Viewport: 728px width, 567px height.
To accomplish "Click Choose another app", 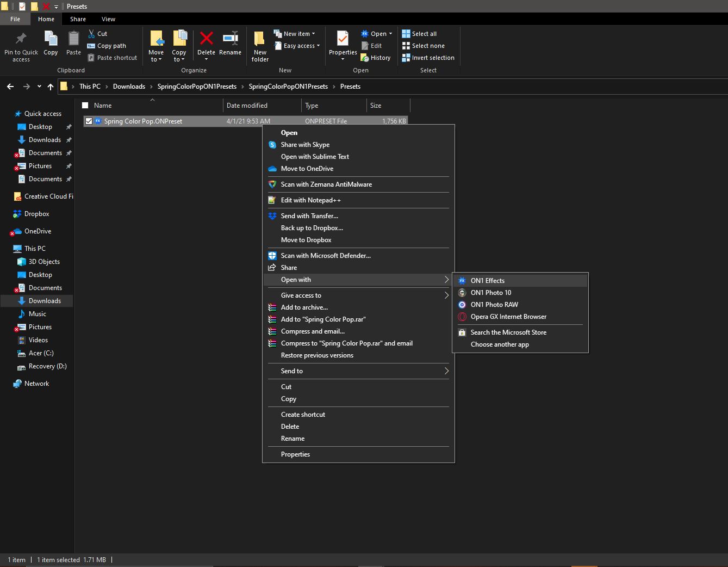I will [499, 344].
